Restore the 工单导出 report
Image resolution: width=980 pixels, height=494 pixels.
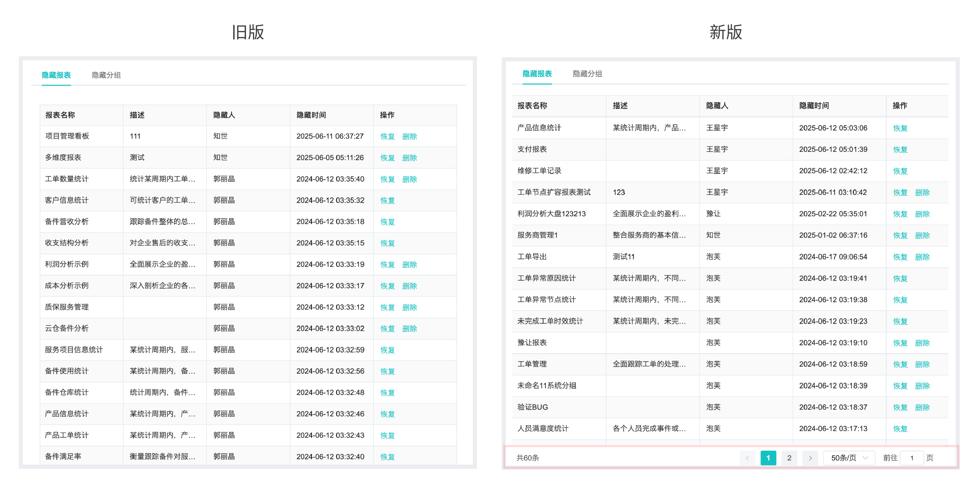[x=900, y=257]
